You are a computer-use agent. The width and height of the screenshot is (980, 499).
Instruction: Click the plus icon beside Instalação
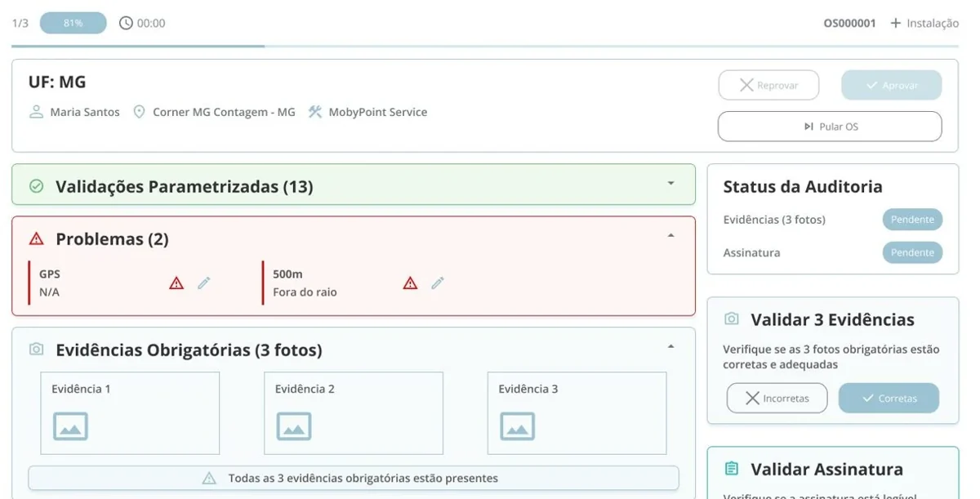896,23
